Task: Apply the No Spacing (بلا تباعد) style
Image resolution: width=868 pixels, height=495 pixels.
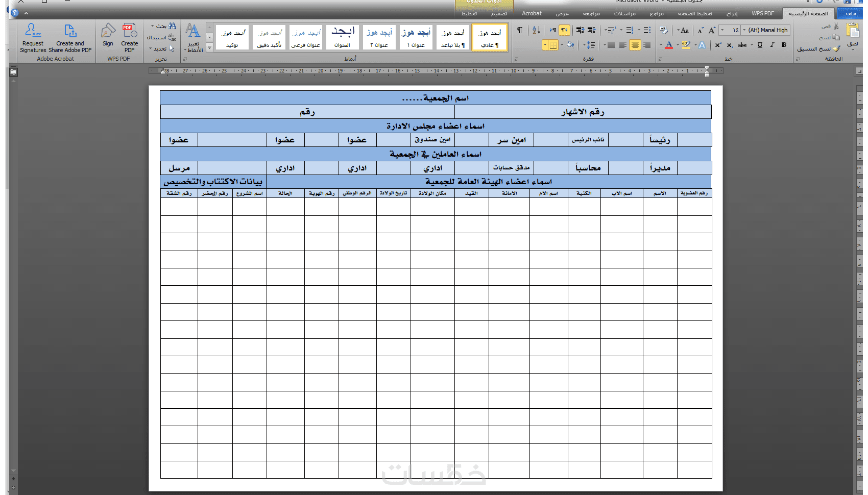Action: [x=453, y=38]
